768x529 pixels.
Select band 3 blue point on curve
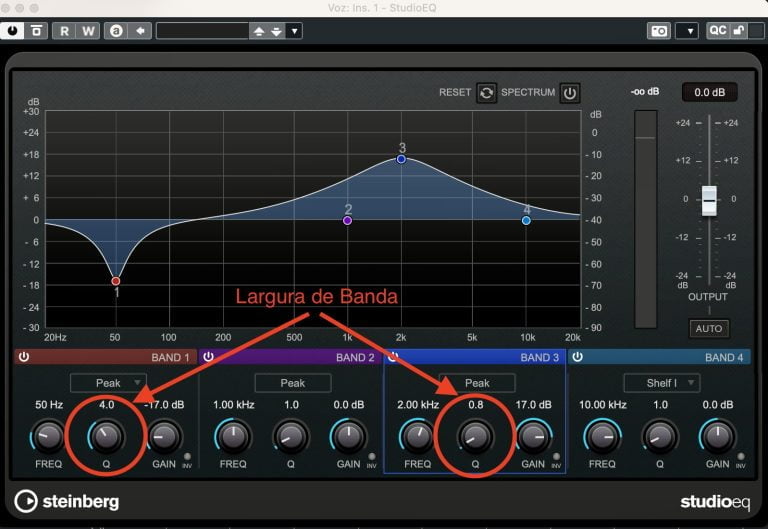[401, 159]
